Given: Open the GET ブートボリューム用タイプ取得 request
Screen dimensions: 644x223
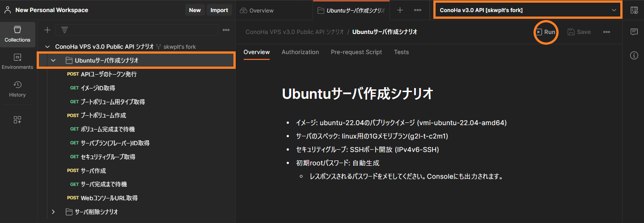Looking at the screenshot, I should click(x=136, y=102).
